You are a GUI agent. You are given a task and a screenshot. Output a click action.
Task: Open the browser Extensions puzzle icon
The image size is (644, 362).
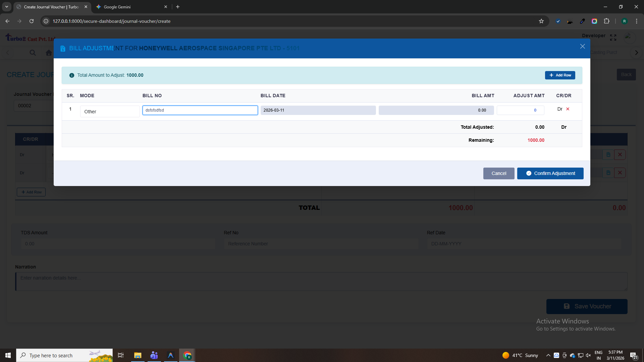[606, 21]
